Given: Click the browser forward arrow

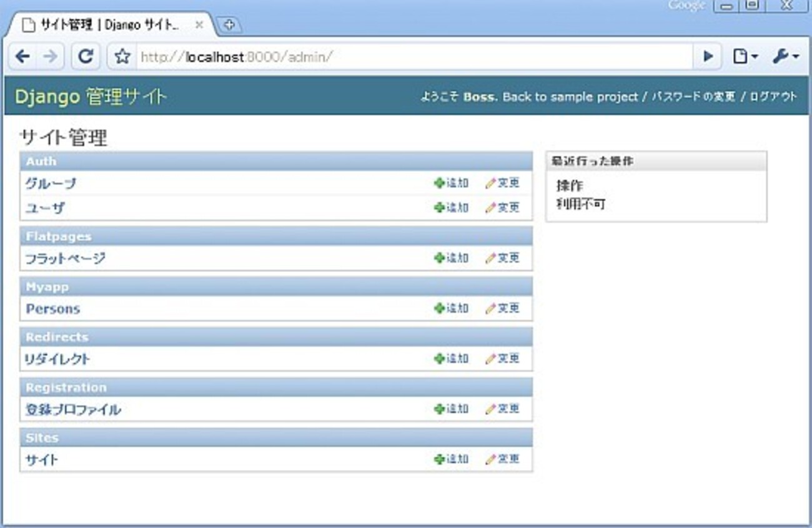Looking at the screenshot, I should coord(51,57).
